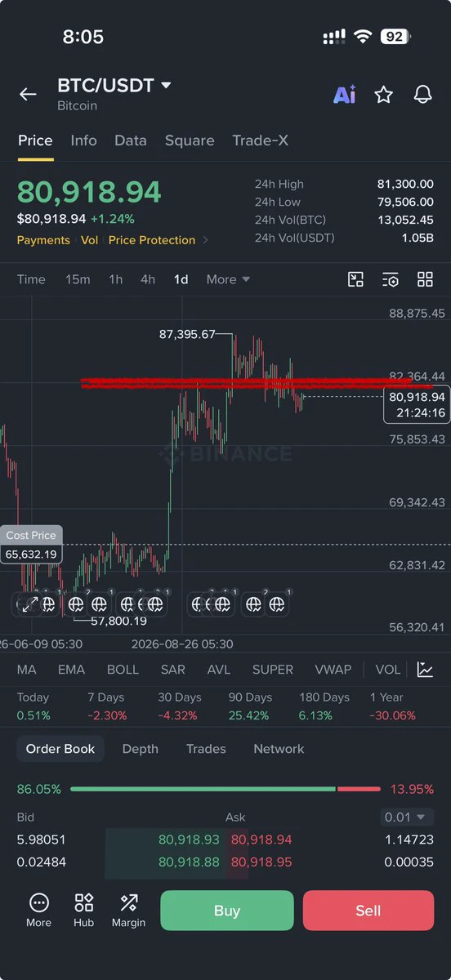Image resolution: width=451 pixels, height=980 pixels.
Task: Expand tags with the chevron arrow
Action: tap(206, 240)
